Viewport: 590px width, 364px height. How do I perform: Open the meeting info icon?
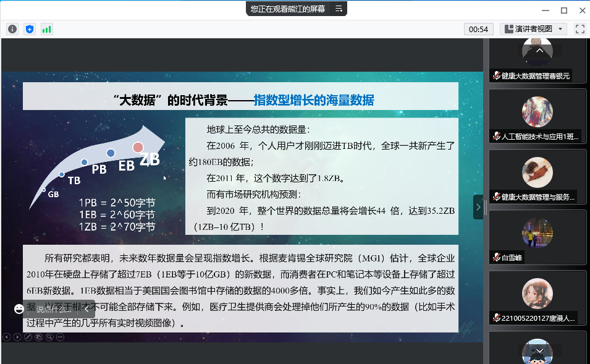click(x=12, y=29)
